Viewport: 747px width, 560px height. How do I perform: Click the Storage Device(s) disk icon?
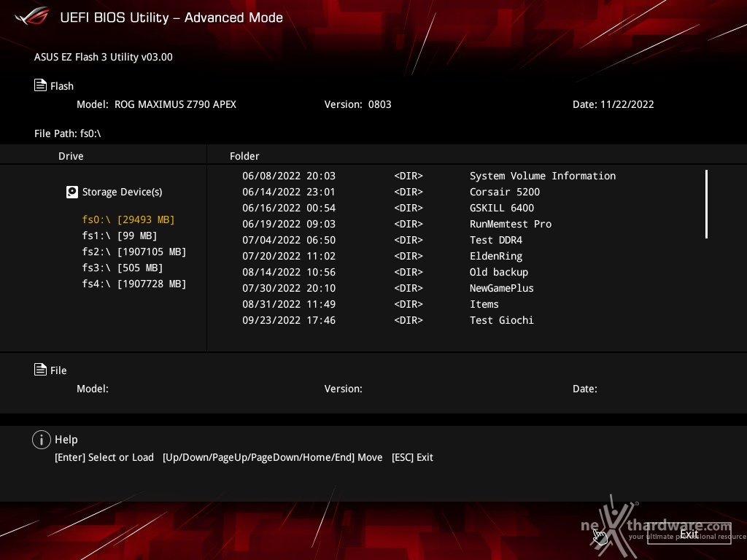click(72, 192)
